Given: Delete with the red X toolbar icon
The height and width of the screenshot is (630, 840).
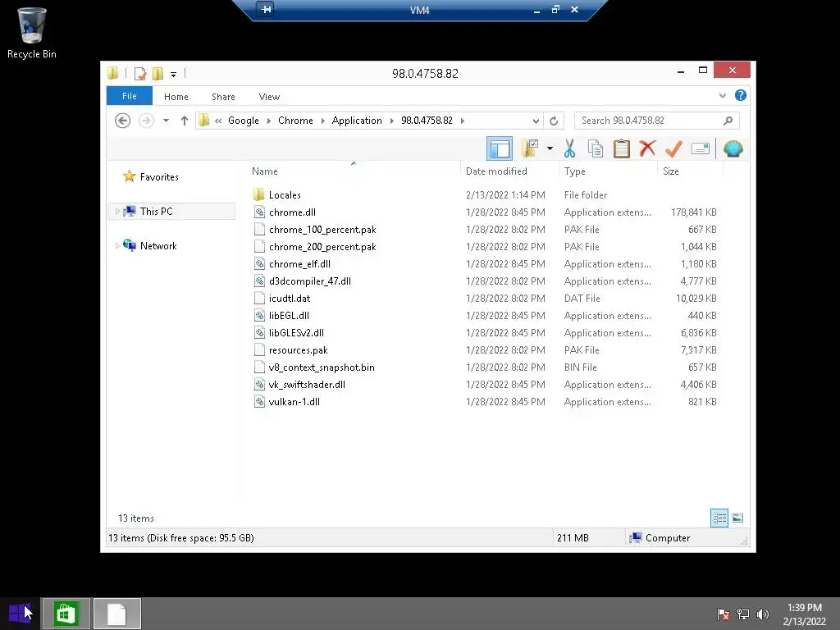Looking at the screenshot, I should tap(647, 148).
